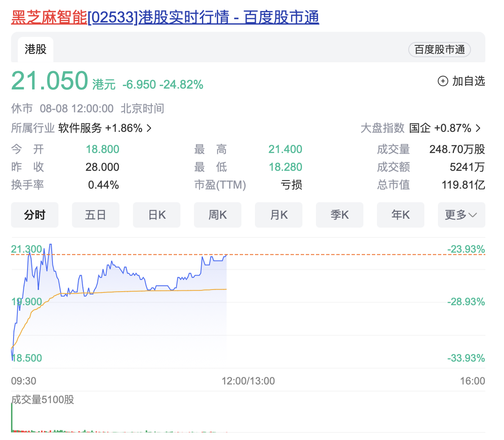Switch to the 日K chart tab
The height and width of the screenshot is (440, 504).
[x=157, y=215]
